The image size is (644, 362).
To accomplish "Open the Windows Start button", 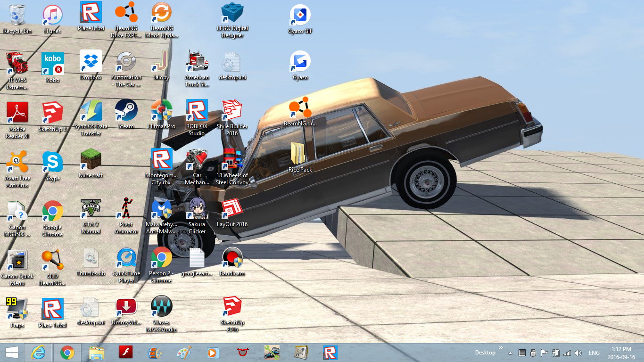I will [x=12, y=353].
